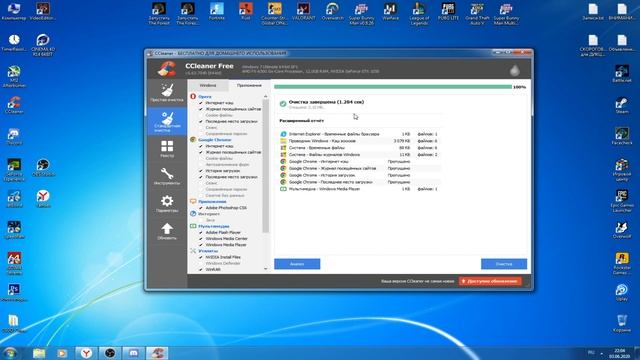Open the Overwatch desktop shortcut
Viewport: 640px width, 360px height.
[x=333, y=11]
